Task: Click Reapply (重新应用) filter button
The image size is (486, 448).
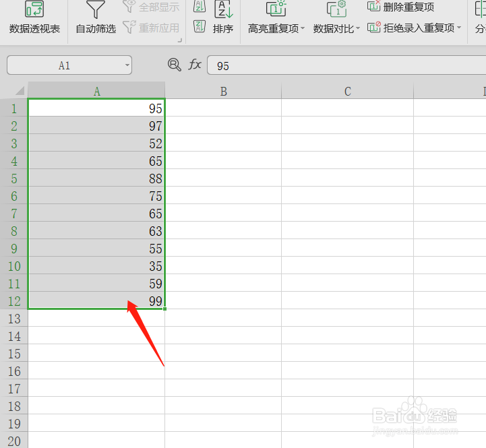Action: tap(151, 28)
